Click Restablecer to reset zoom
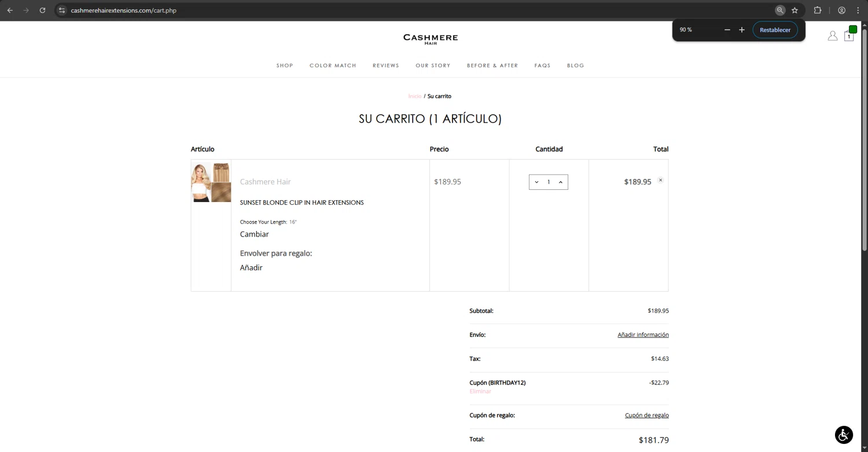 [x=775, y=30]
